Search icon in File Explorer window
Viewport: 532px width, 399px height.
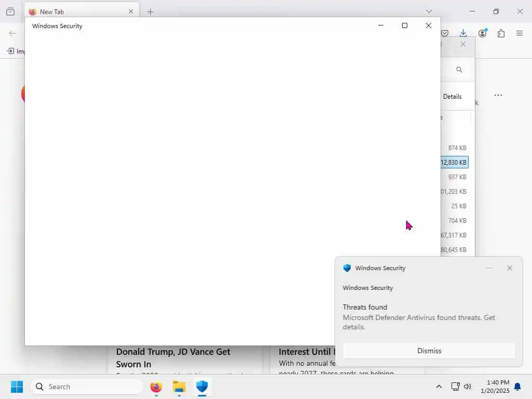coord(459,70)
